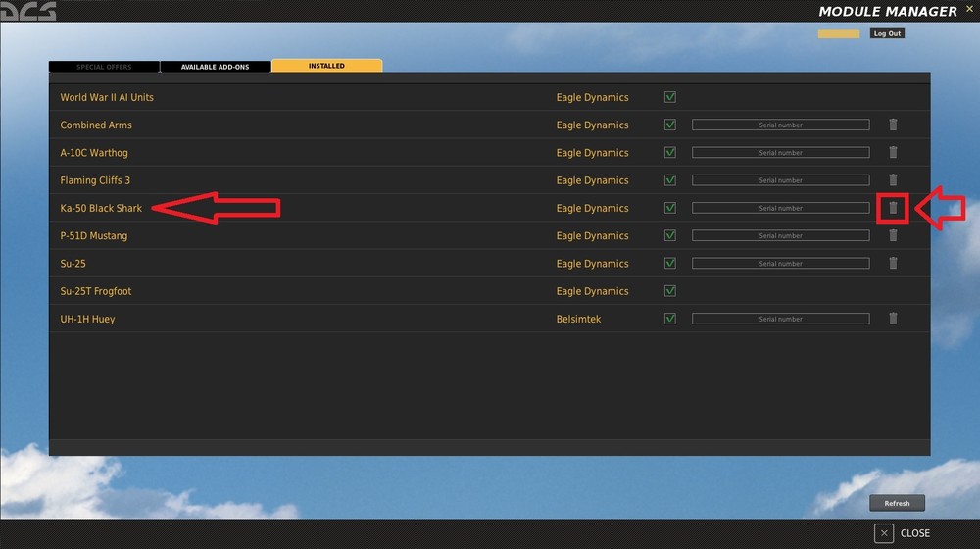Uncheck the Combined Arms enabled checkbox

(670, 125)
